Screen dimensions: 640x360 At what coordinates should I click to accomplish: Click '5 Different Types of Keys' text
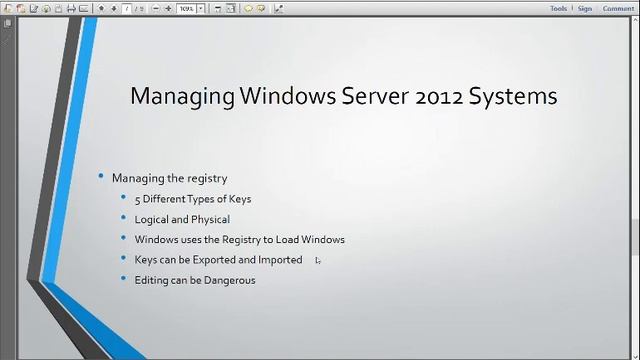click(193, 199)
